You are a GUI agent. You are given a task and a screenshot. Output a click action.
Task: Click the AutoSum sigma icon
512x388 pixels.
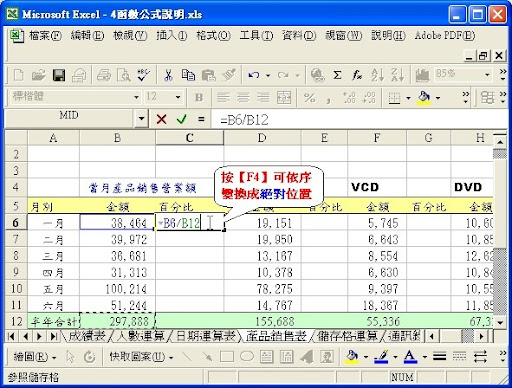pos(337,75)
